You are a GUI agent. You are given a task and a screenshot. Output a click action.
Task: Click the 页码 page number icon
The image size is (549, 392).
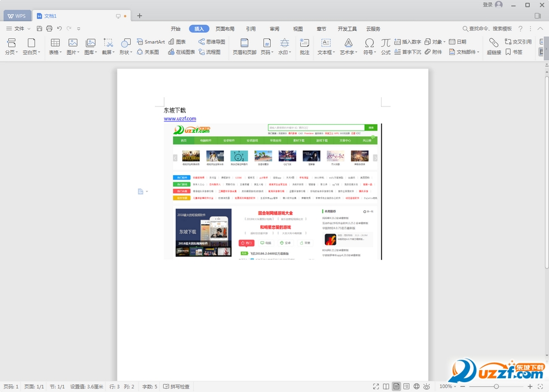(x=267, y=43)
